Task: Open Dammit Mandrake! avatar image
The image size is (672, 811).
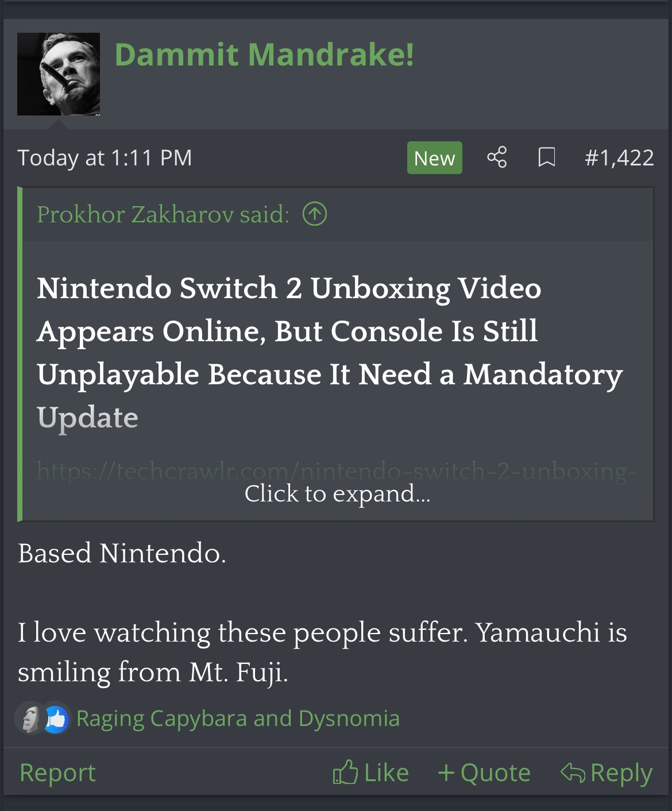Action: coord(59,74)
